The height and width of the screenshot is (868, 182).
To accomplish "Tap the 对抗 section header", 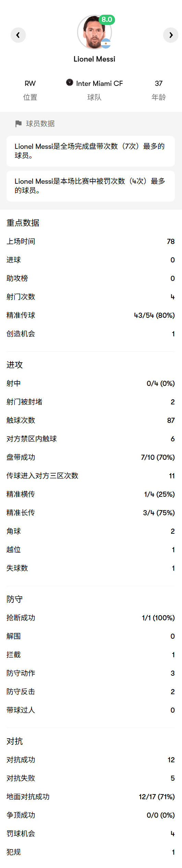I will [15, 741].
